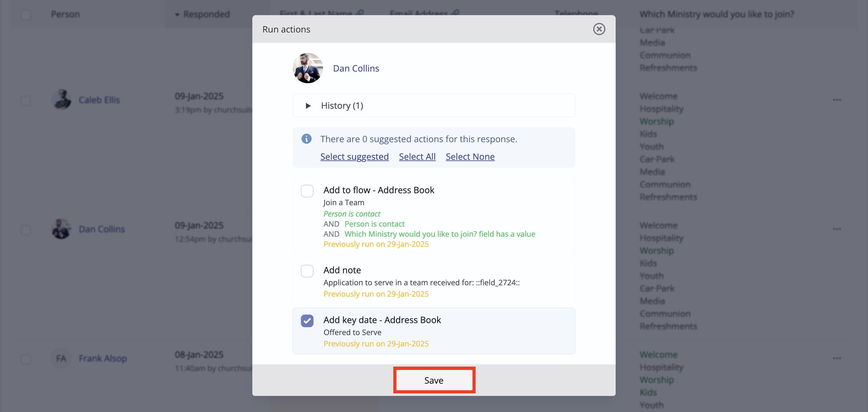Viewport: 868px width, 412px height.
Task: Click the link icon beside First & Last Name header
Action: tap(359, 13)
